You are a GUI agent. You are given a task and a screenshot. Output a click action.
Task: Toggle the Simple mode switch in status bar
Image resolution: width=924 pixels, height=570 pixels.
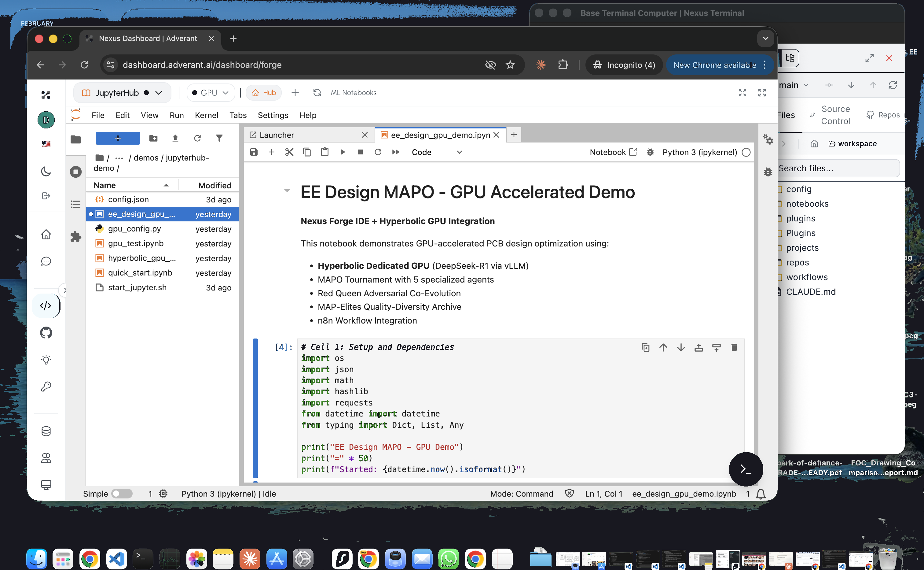[x=121, y=494]
